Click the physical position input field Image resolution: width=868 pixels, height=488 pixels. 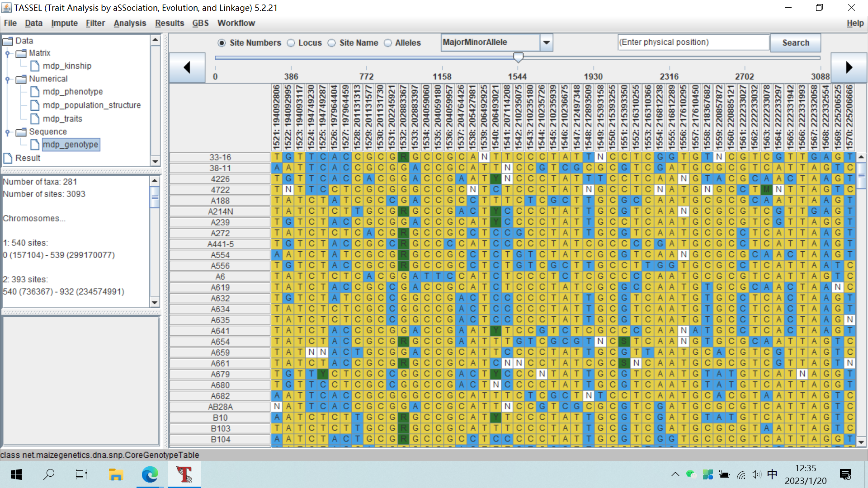coord(693,42)
